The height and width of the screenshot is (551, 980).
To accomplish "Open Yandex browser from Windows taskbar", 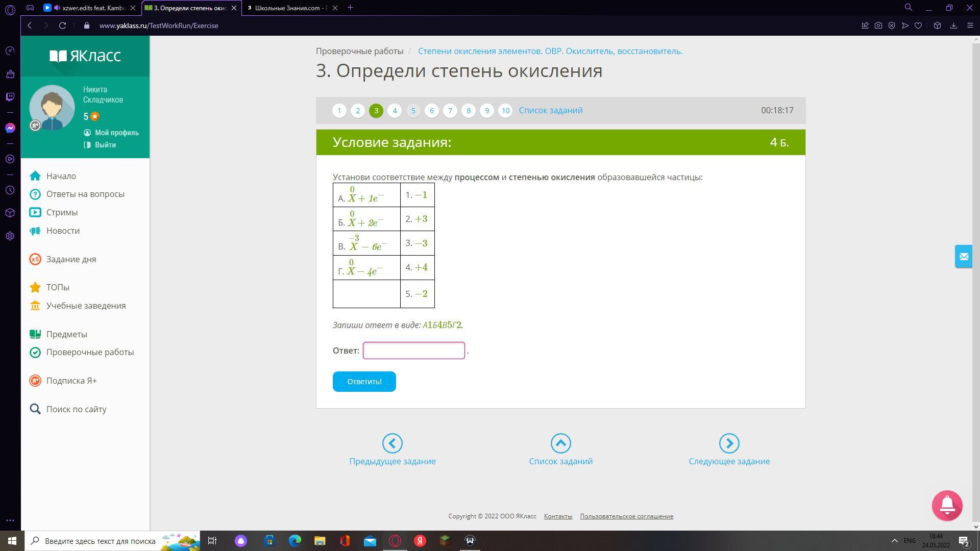I will (x=420, y=541).
